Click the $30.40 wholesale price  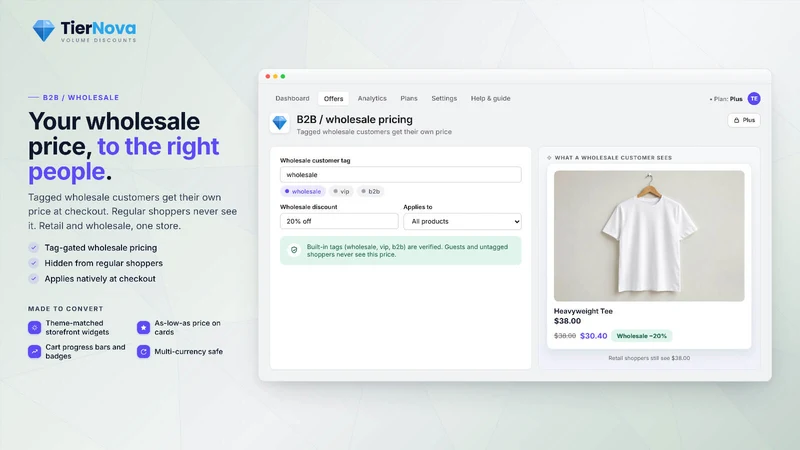[593, 336]
